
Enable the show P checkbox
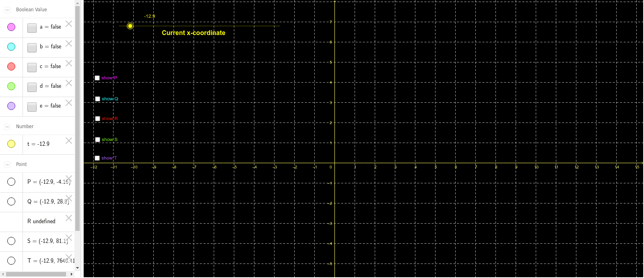click(x=97, y=78)
